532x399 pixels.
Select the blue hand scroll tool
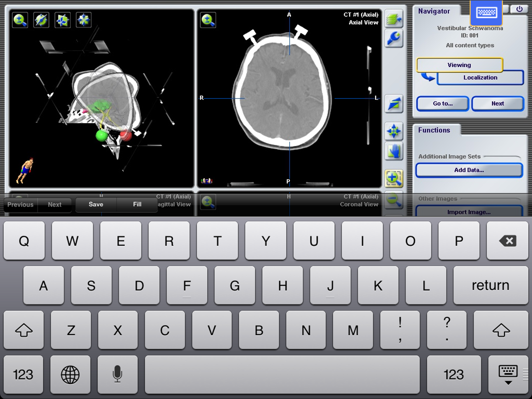(394, 151)
